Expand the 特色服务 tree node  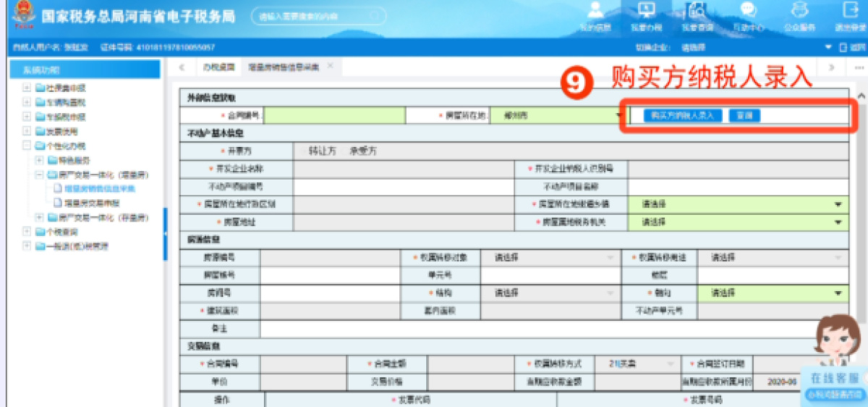39,160
